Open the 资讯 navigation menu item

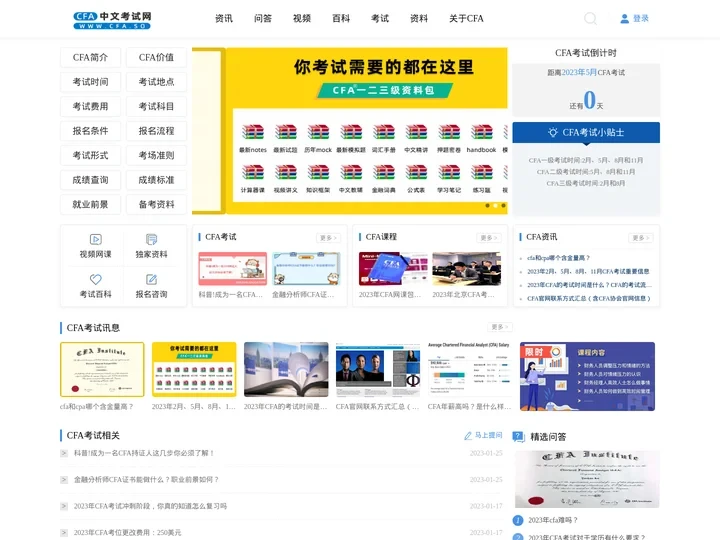tap(224, 18)
